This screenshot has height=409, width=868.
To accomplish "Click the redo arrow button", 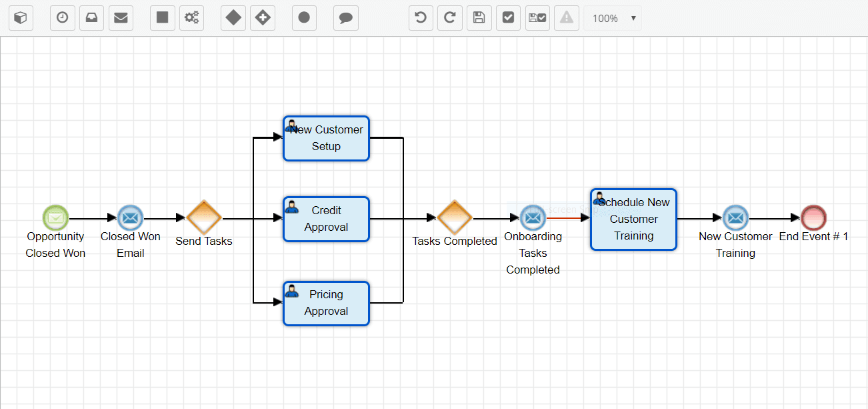I will click(x=450, y=18).
